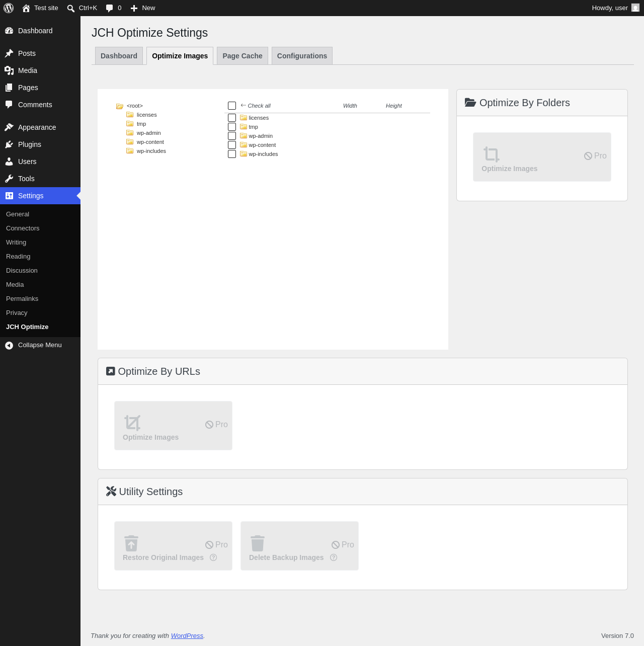Image resolution: width=644 pixels, height=646 pixels.
Task: Click the plus icon beside New
Action: [x=134, y=8]
